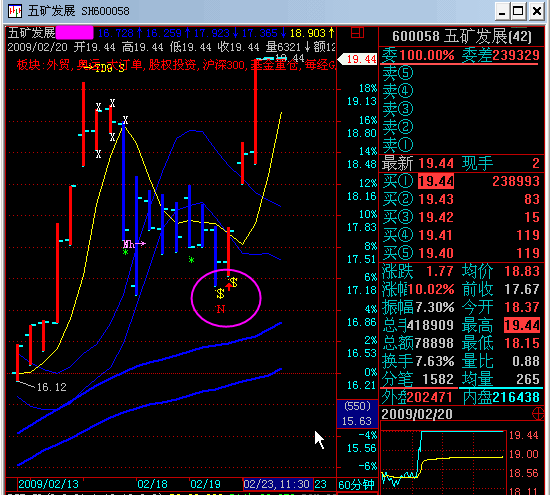550x495 pixels.
Task: Click the magenta highlight box beside 五矿发展
Action: [x=75, y=33]
